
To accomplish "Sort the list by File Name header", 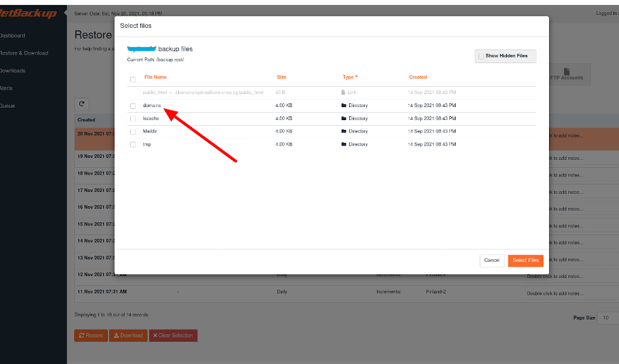I will click(x=155, y=77).
